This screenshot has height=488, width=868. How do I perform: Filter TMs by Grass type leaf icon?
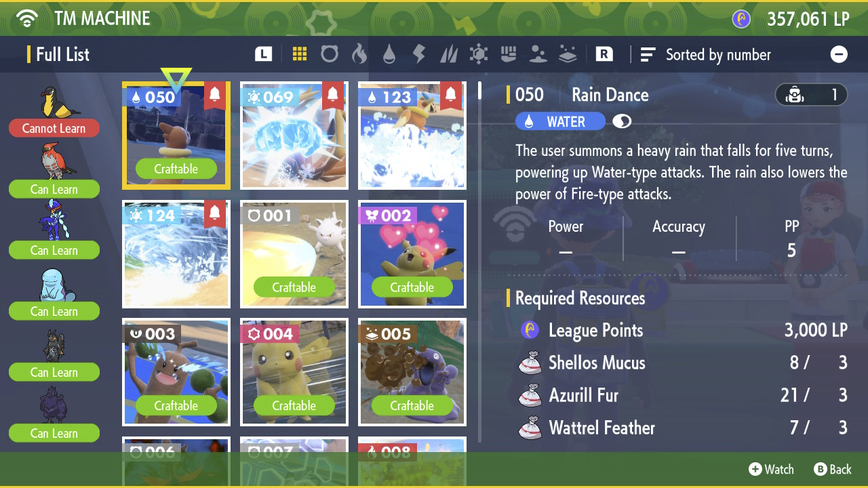(x=449, y=54)
